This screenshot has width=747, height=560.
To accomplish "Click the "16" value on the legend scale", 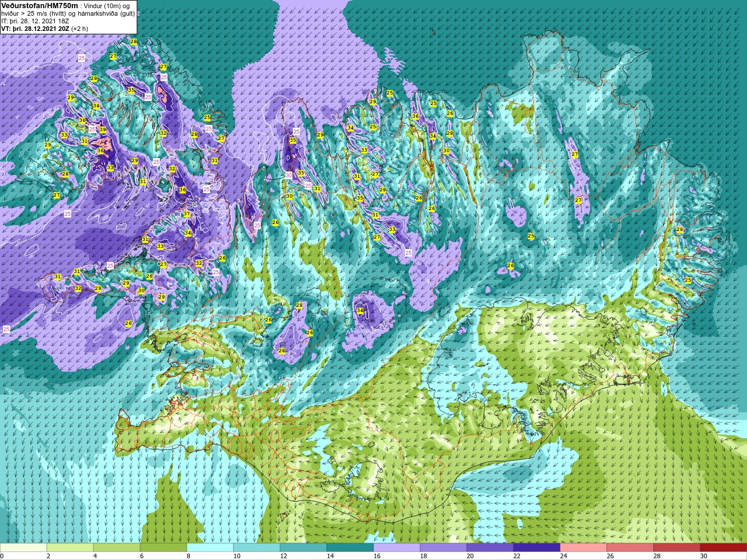I will 377,556.
